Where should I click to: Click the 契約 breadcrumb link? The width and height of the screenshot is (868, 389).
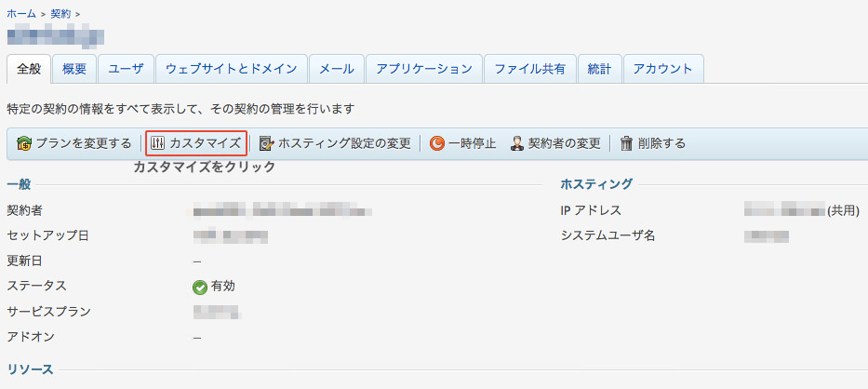tap(62, 14)
